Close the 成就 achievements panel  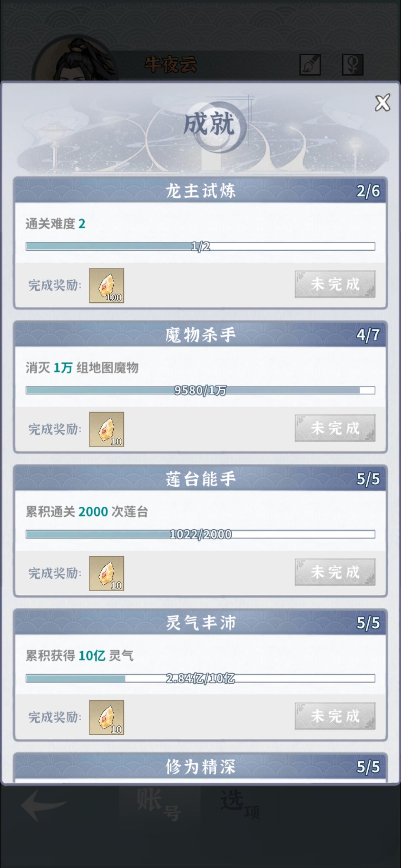click(x=382, y=103)
